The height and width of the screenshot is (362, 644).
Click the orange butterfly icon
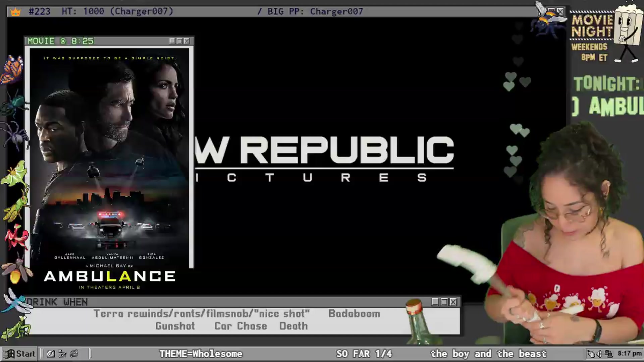(x=13, y=70)
